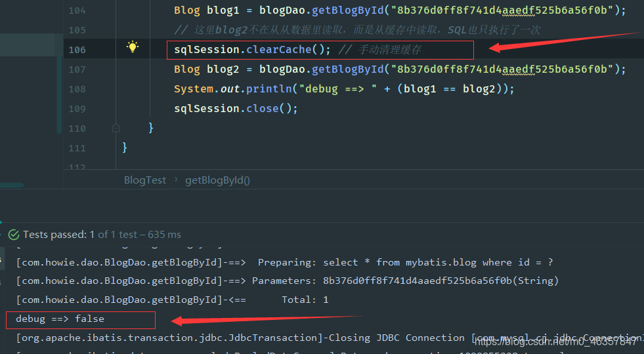Click line number 106 in the gutter
644x354 pixels.
[77, 50]
